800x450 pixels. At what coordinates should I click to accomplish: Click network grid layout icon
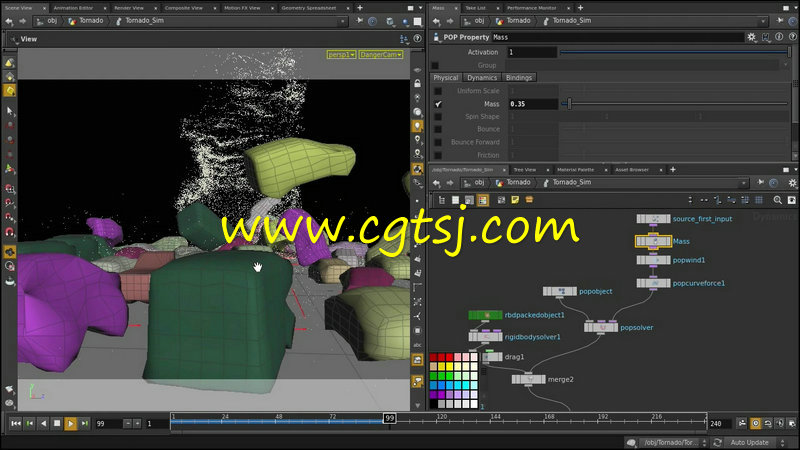[759, 200]
